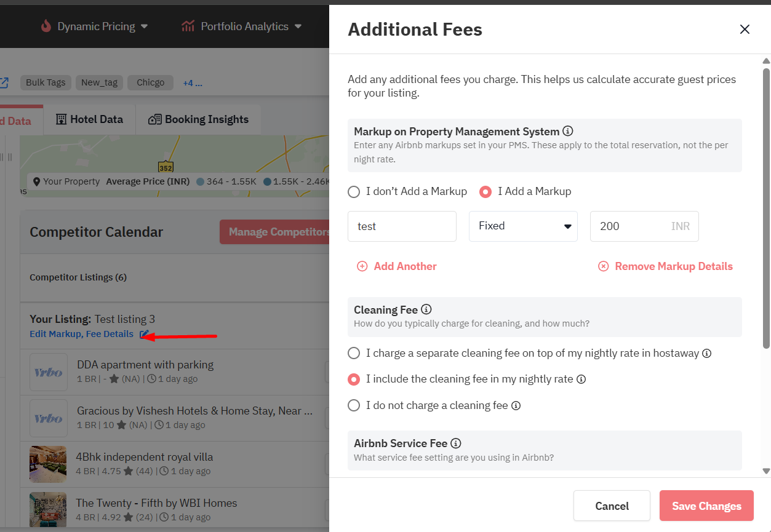Screen dimensions: 771x532
Task: Click the edit pencil icon beside Fee Details
Action: point(144,334)
